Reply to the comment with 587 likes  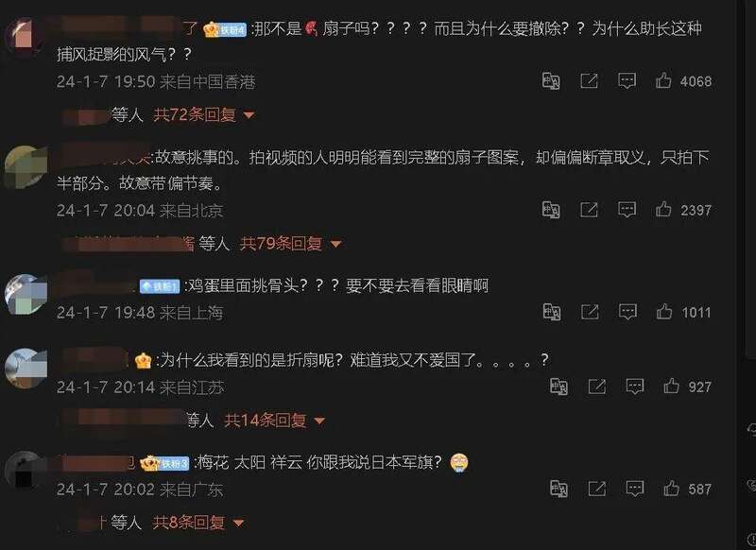click(634, 489)
